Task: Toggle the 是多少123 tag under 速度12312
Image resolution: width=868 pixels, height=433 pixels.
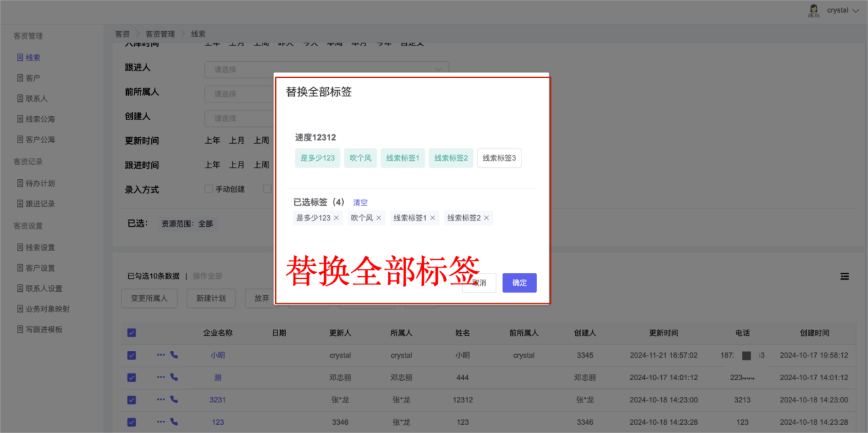Action: [x=317, y=158]
